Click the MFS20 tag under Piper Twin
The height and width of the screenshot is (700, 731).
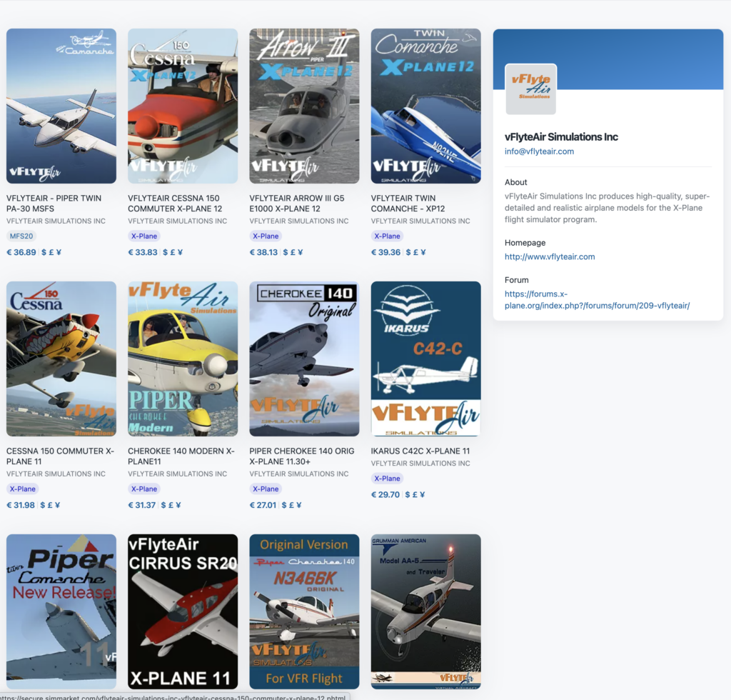point(21,236)
